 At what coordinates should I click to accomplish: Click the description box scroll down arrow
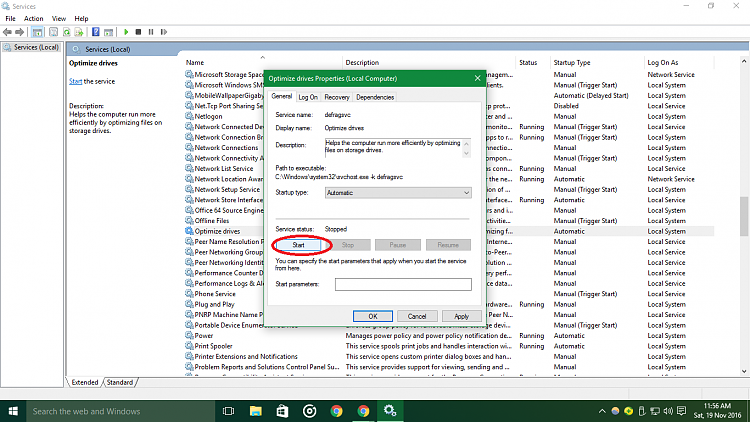pyautogui.click(x=466, y=154)
